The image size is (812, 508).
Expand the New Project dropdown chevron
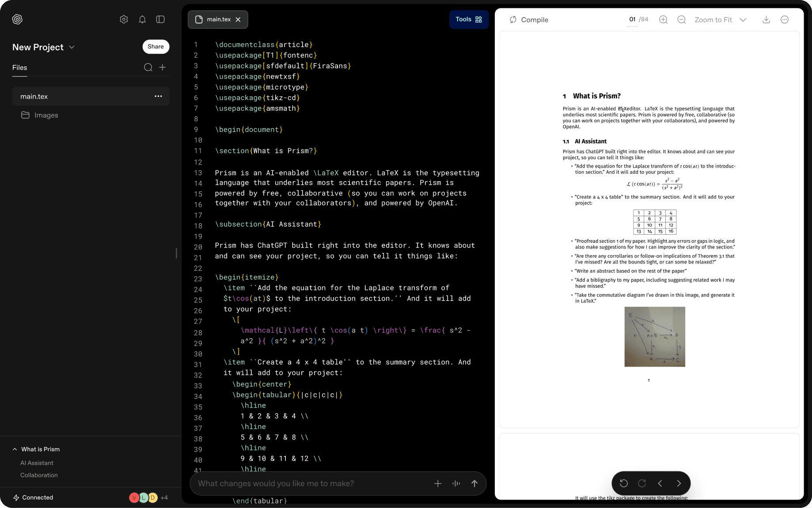coord(72,47)
